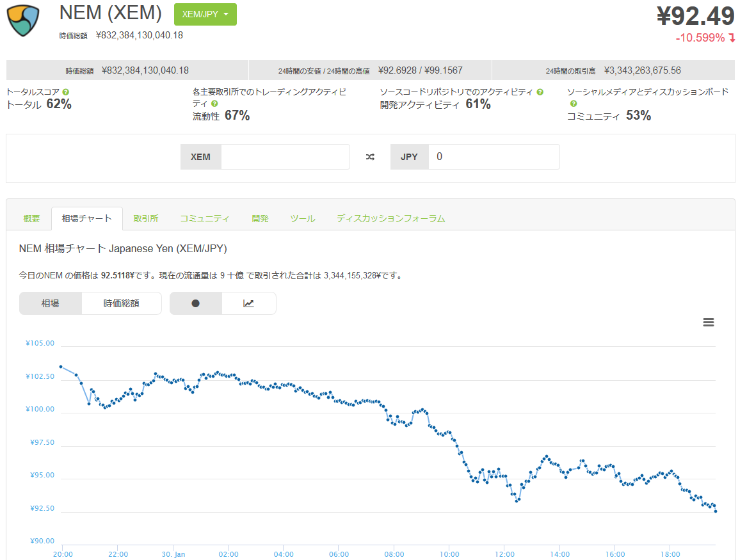Open the chart hamburger export menu
The width and height of the screenshot is (747, 560).
coord(709,323)
